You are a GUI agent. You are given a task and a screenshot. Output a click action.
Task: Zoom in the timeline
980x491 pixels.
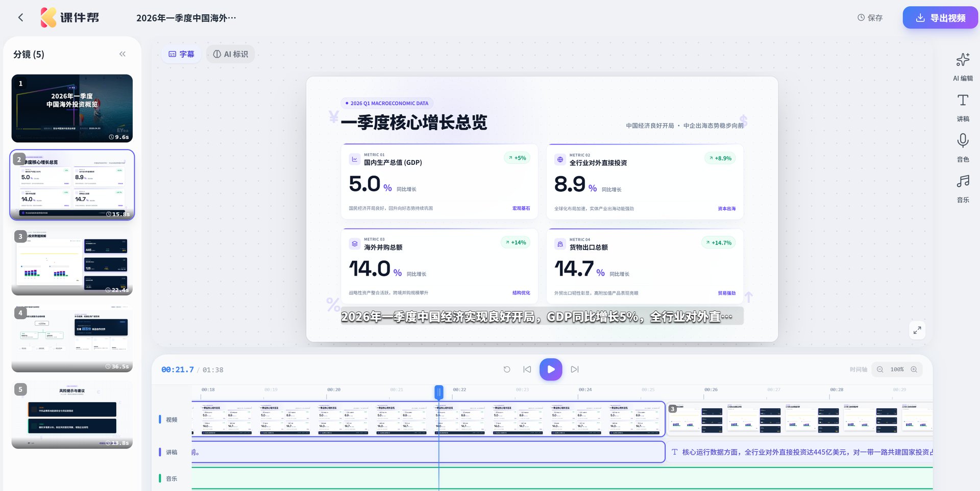pos(914,370)
